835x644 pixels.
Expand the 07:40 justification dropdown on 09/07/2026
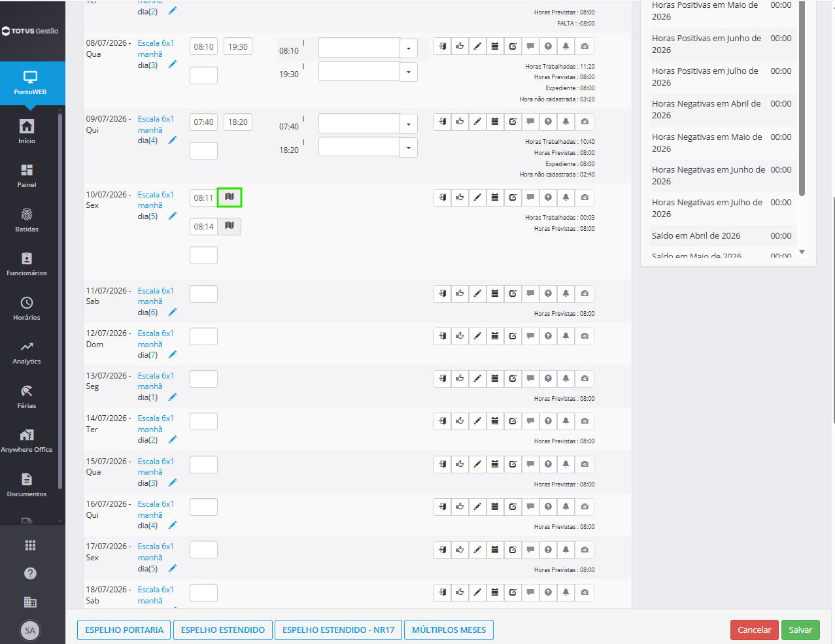tap(409, 124)
